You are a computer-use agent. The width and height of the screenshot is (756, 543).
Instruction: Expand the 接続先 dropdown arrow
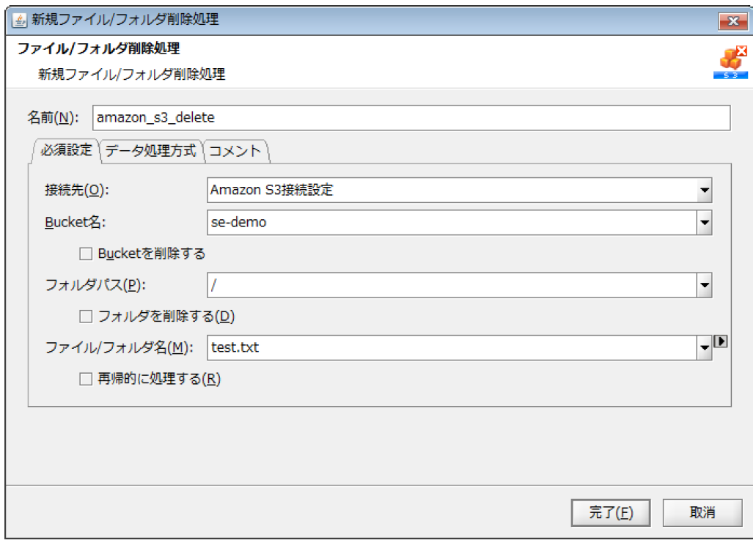[x=704, y=191]
